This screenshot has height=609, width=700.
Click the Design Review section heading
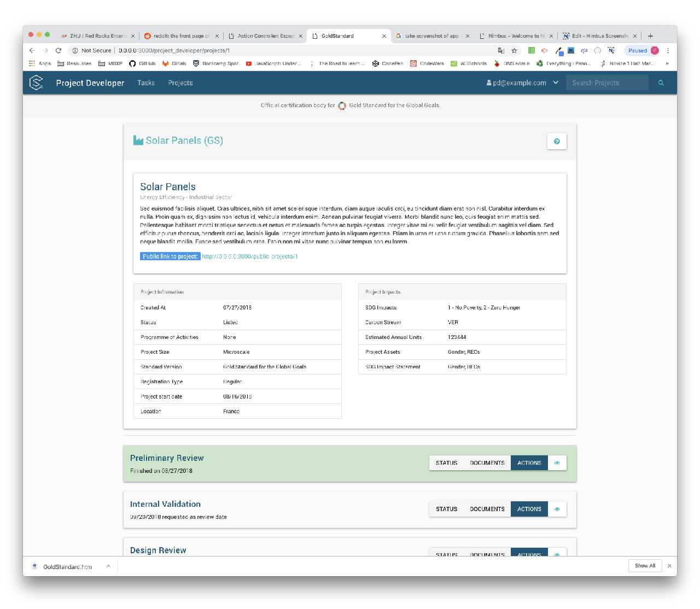tap(158, 551)
